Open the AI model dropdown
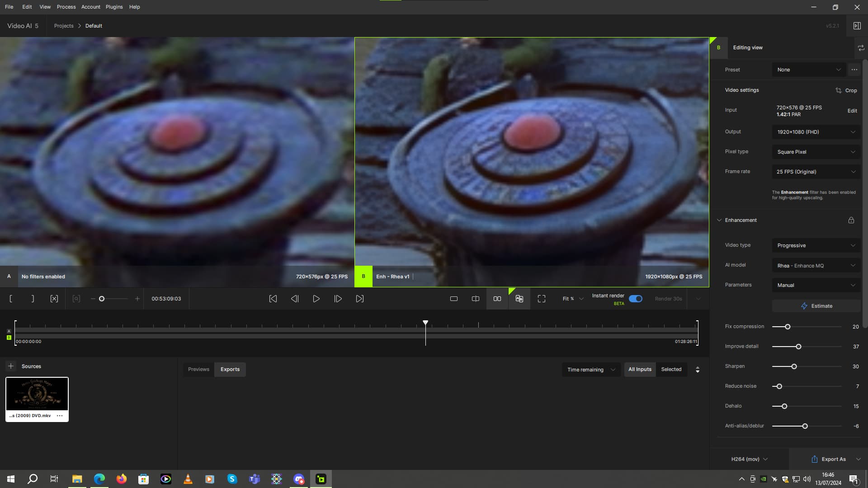The width and height of the screenshot is (868, 488). click(x=816, y=266)
